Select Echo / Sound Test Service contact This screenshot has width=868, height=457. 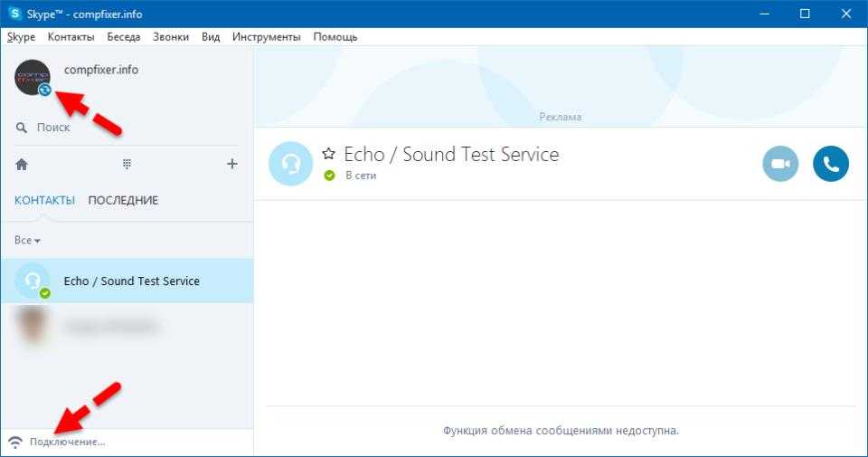(127, 281)
